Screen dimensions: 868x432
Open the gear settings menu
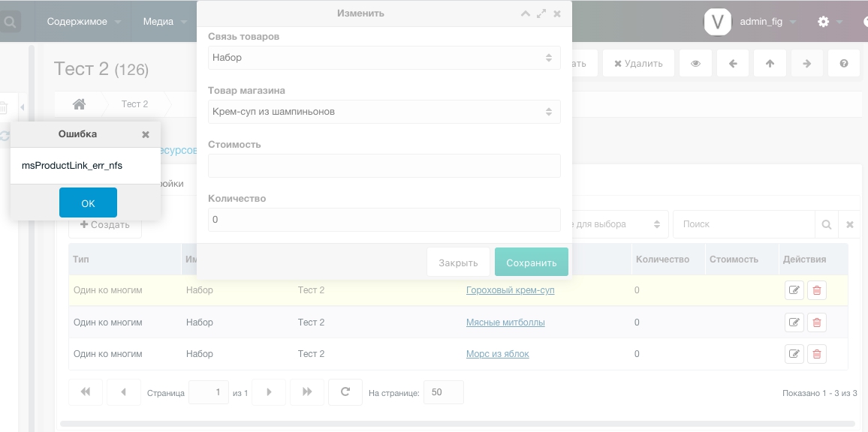pos(824,22)
